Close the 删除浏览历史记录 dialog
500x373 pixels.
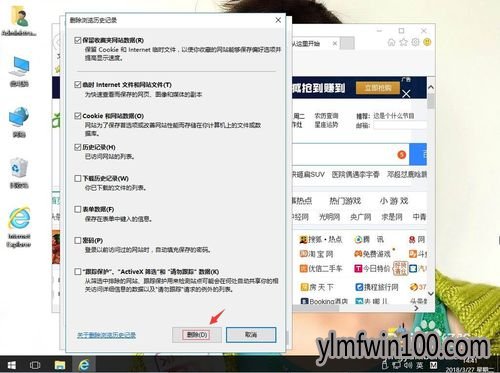[278, 20]
